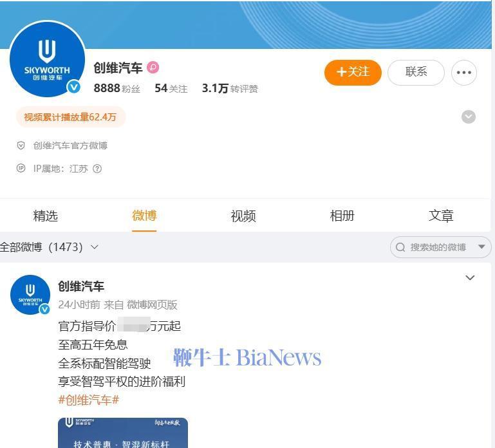Click the pink membership badge beside 创维汽车
The width and height of the screenshot is (495, 448).
point(153,67)
